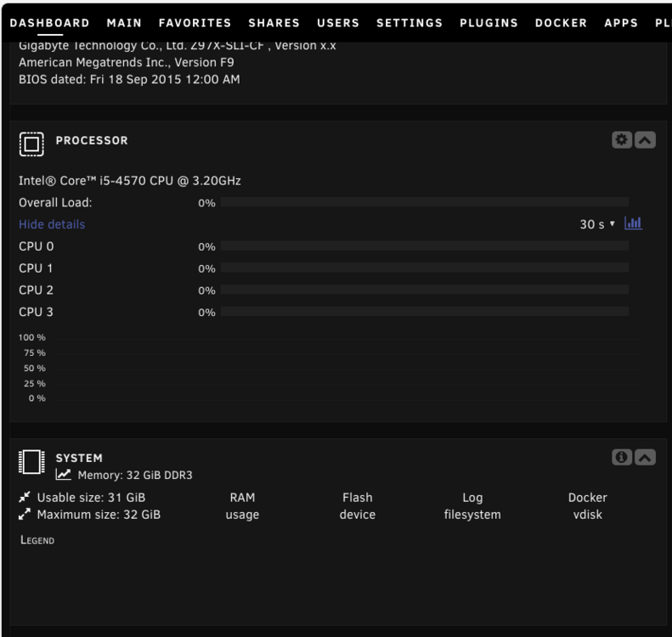The image size is (672, 637).
Task: Open the 30 s time range dropdown
Action: (x=597, y=224)
